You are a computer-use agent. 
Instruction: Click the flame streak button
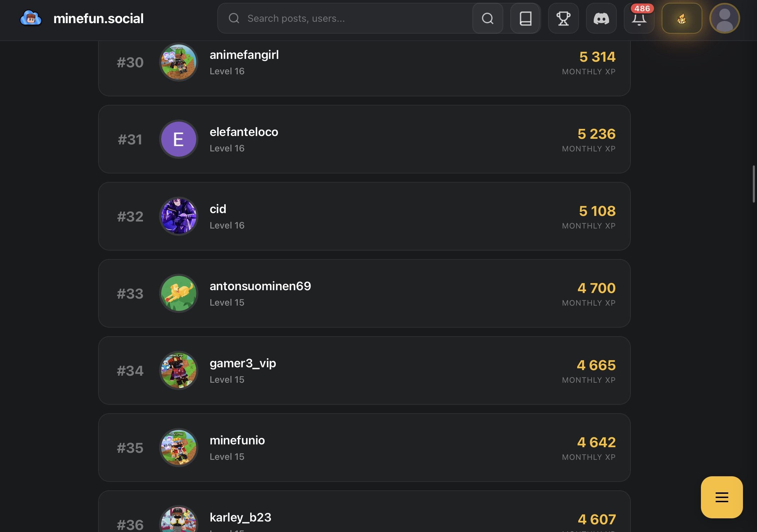pos(682,18)
